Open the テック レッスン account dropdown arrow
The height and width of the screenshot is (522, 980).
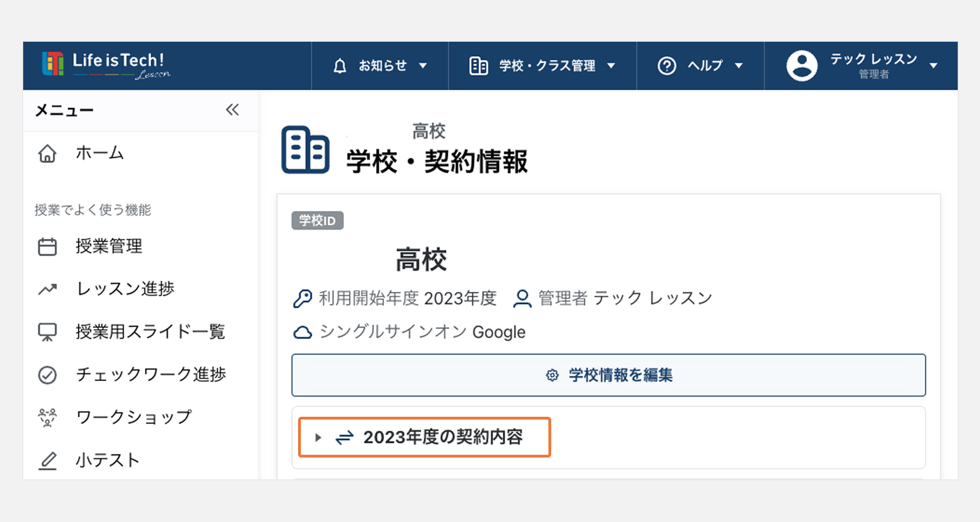coord(934,66)
